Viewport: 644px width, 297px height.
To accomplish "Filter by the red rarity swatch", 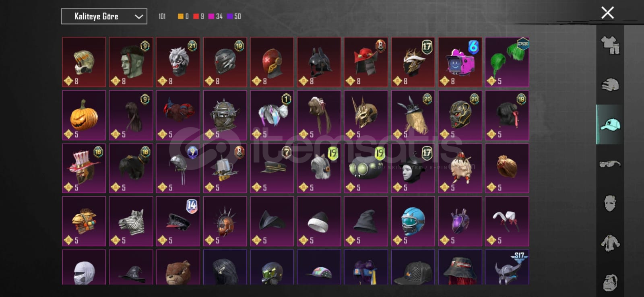I will 196,16.
